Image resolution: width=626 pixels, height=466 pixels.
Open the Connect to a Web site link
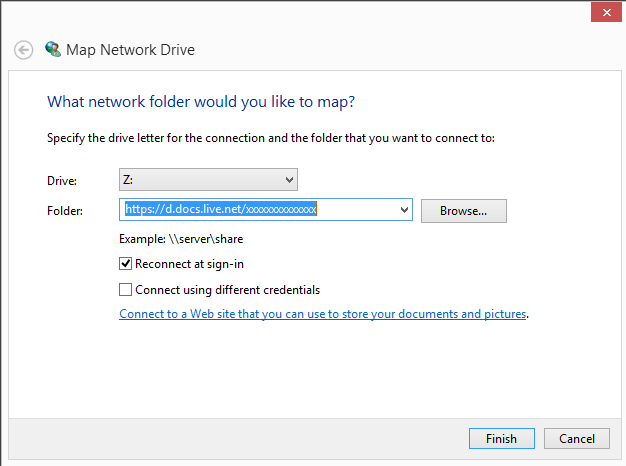coord(323,314)
